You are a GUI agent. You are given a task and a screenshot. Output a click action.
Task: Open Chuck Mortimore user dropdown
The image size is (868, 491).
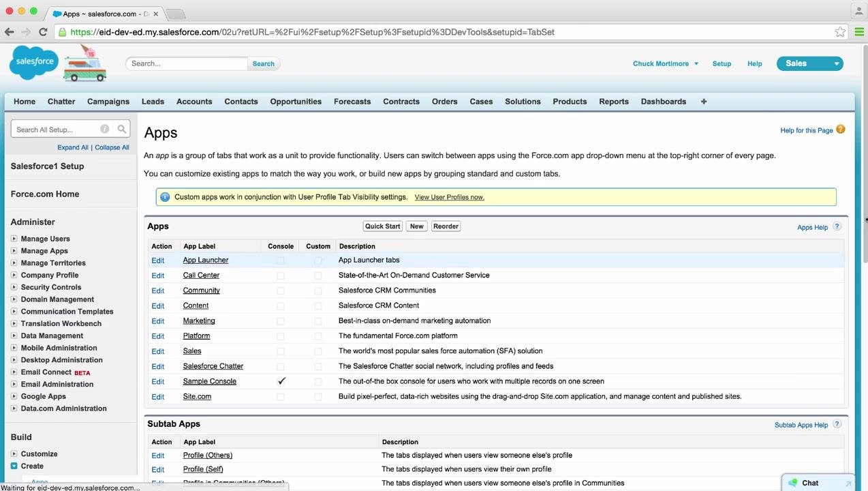(665, 63)
